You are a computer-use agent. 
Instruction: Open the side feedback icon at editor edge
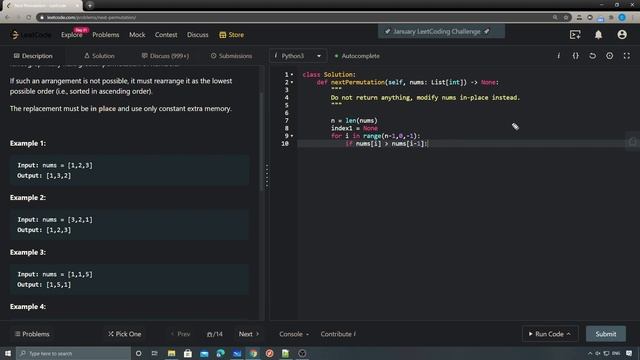pos(633,142)
